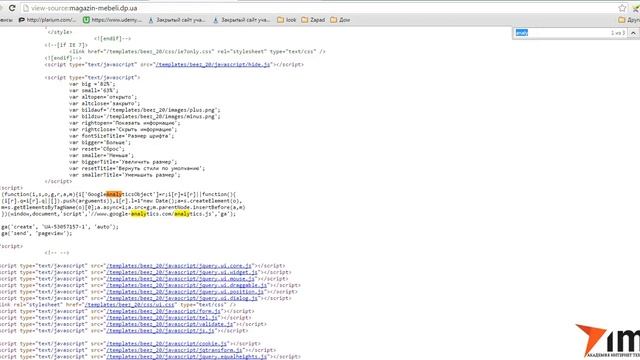Click the var fontSizeTitle line
Viewport: 640px width, 360px height.
click(121, 136)
